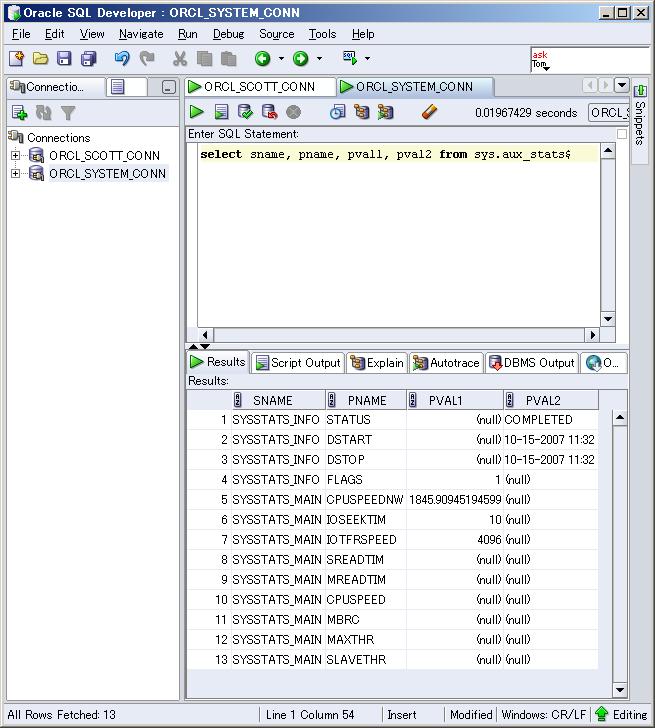Open the SQL Worksheet icon in the main toolbar

(x=350, y=58)
